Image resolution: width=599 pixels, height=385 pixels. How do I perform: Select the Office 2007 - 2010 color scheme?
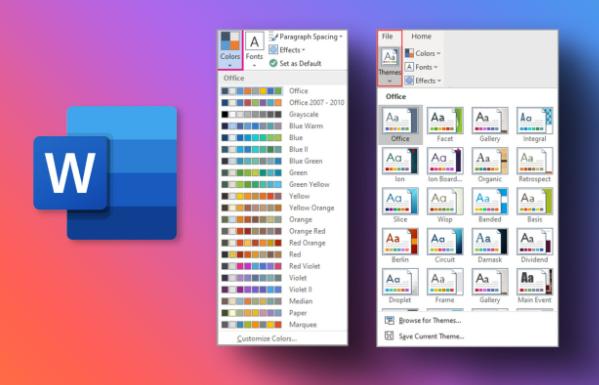click(283, 102)
